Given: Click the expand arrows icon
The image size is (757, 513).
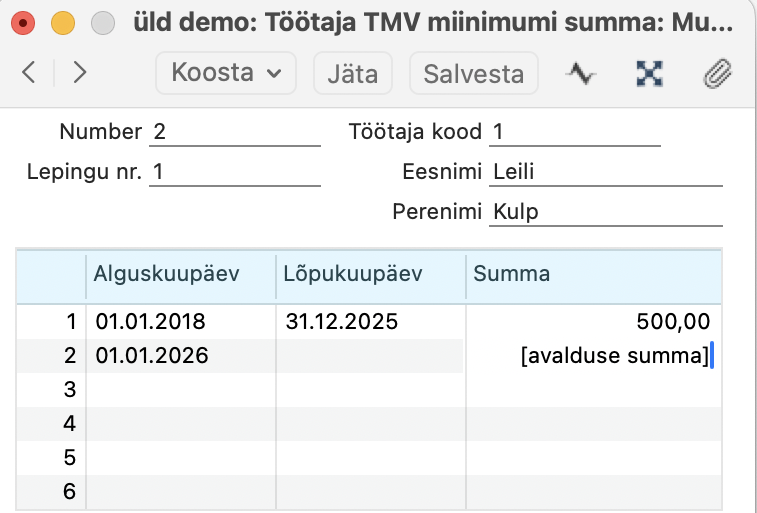Looking at the screenshot, I should 650,73.
